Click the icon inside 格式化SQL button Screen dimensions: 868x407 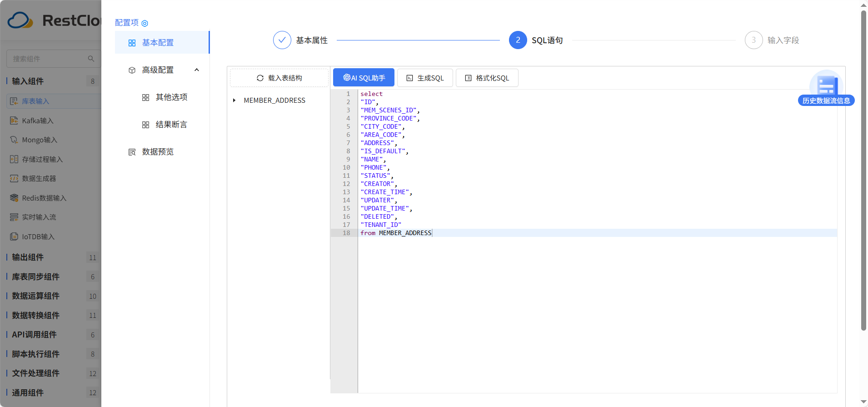coord(468,78)
